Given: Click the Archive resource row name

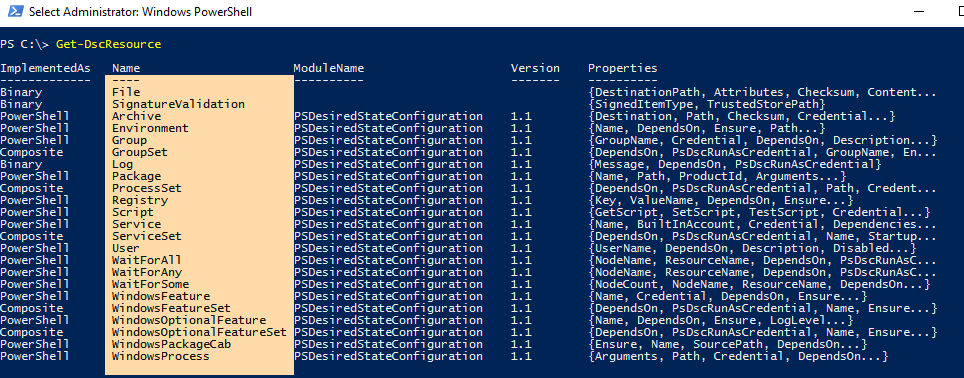Looking at the screenshot, I should (136, 116).
